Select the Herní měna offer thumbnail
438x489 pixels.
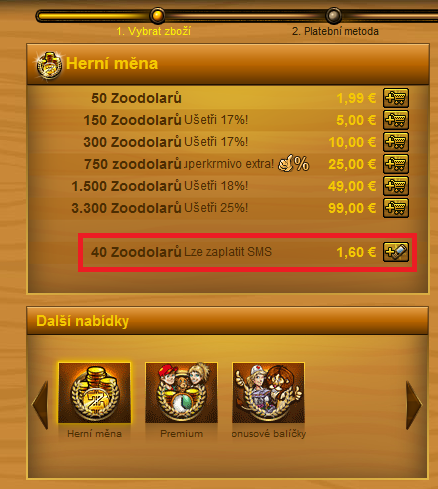pos(94,393)
